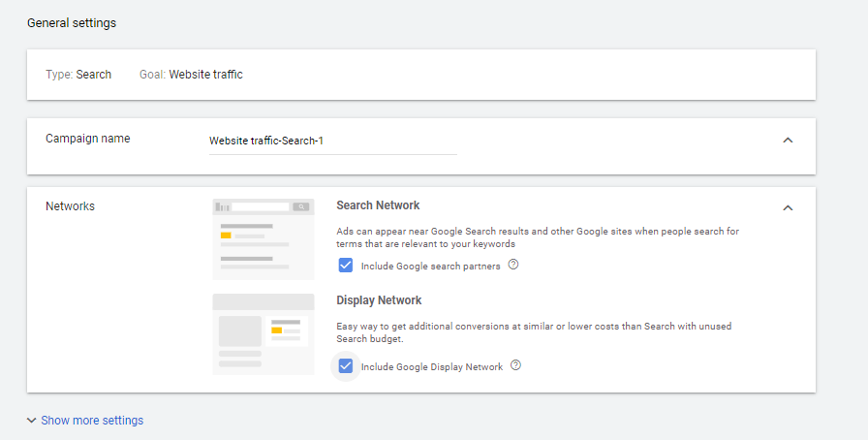Click the Type: Search summary text
This screenshot has width=868, height=440.
point(78,75)
